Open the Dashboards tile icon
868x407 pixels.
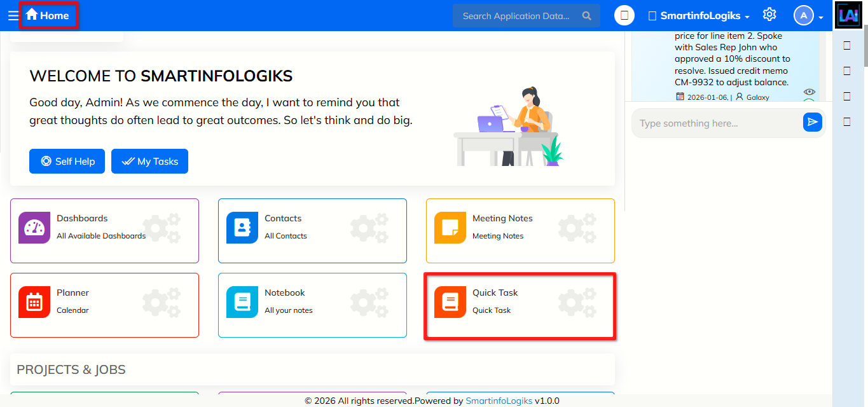(x=34, y=228)
